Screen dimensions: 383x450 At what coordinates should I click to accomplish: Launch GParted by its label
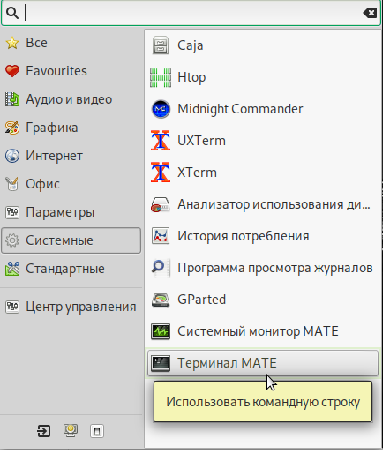pyautogui.click(x=201, y=299)
